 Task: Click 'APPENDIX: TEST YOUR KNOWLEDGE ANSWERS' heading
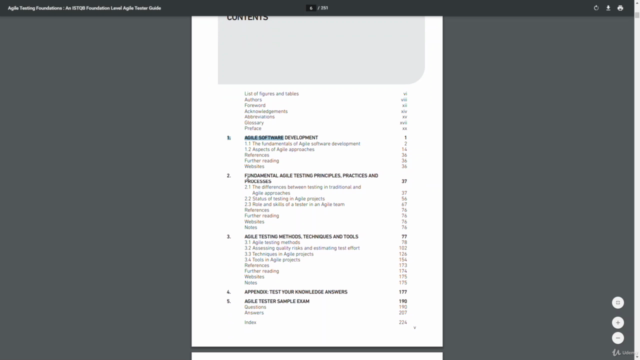[x=296, y=292]
